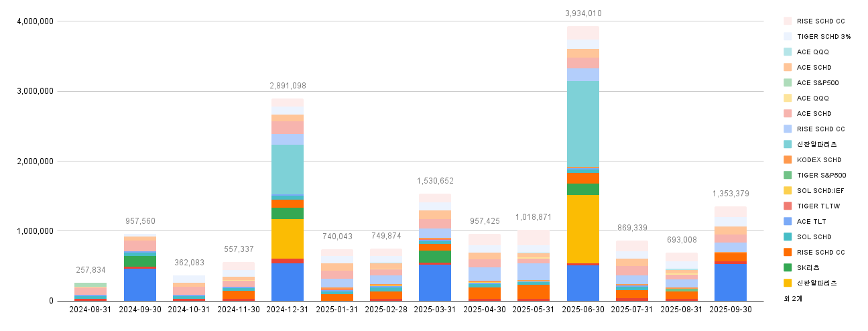
Task: Select the yellow segment in 2025-06-30 bar
Action: [582, 228]
